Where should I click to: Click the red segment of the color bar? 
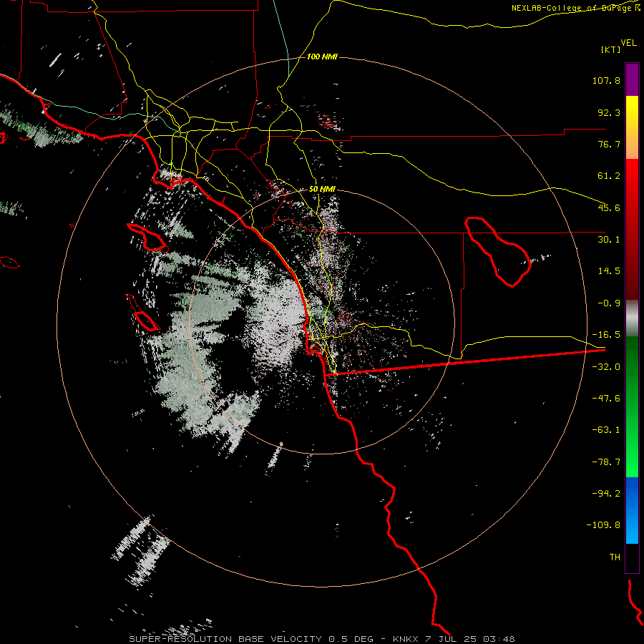pyautogui.click(x=632, y=229)
